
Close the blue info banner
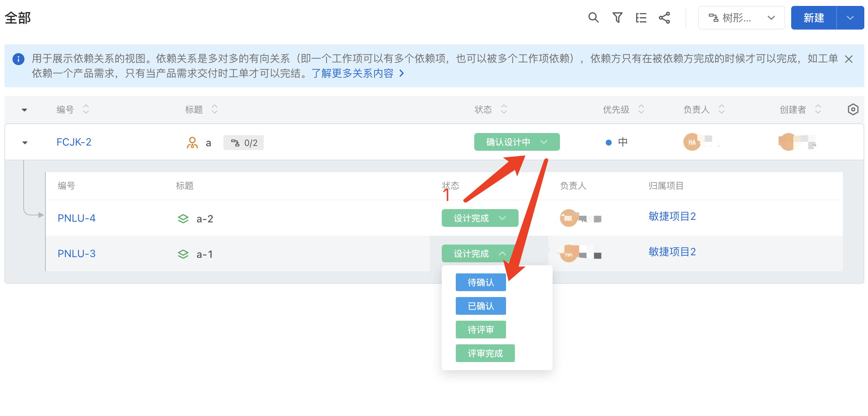click(x=849, y=59)
